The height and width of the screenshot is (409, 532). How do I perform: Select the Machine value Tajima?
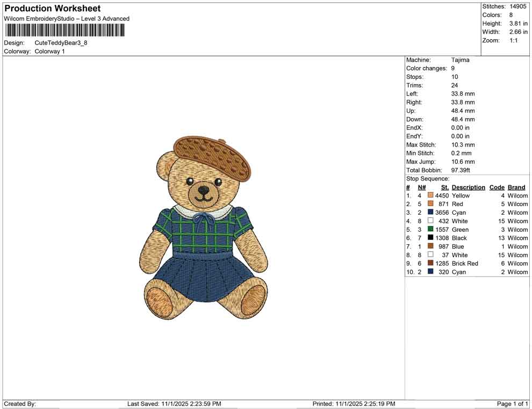460,60
